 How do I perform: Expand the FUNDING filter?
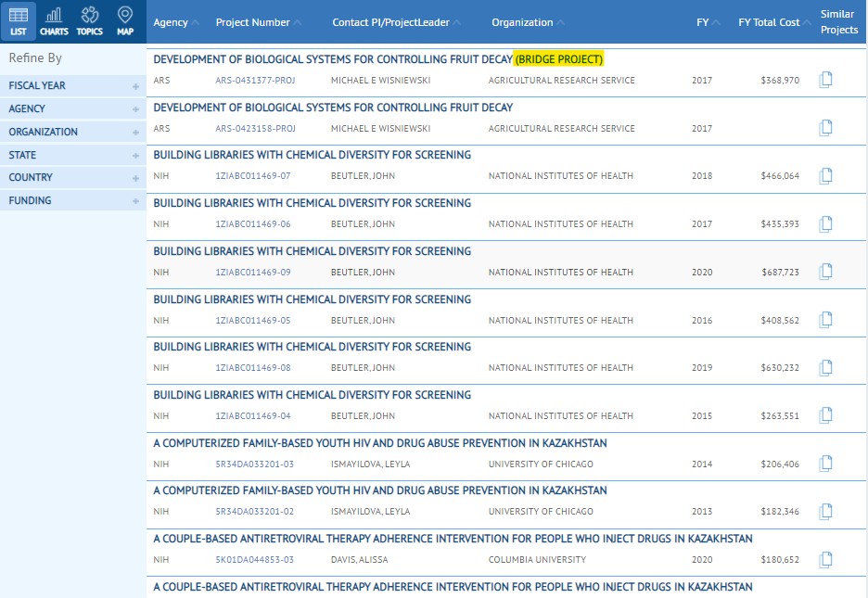73,201
